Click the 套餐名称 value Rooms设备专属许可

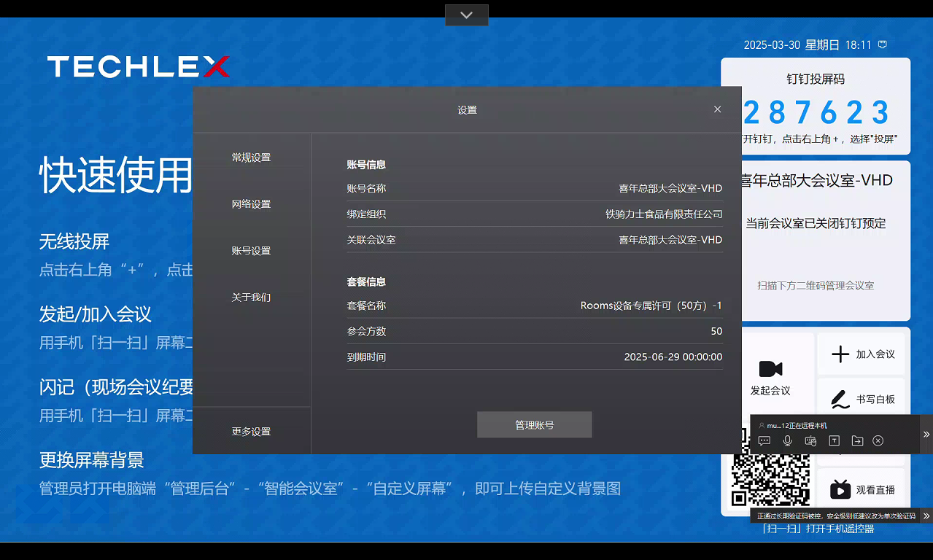click(651, 306)
